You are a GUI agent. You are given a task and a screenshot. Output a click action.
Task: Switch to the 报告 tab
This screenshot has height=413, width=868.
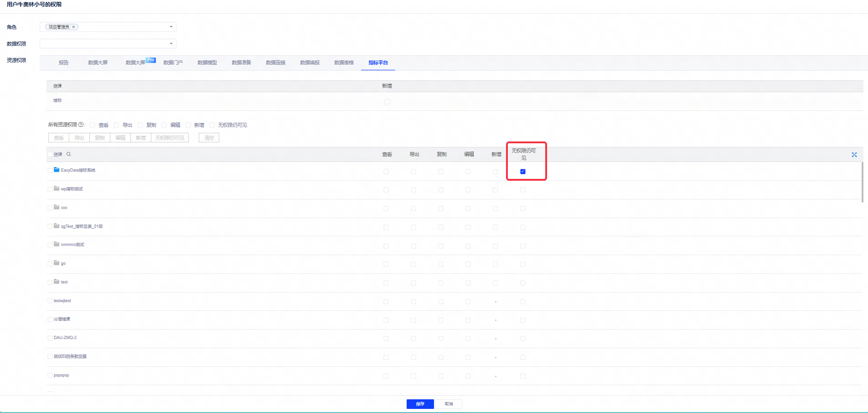pyautogui.click(x=63, y=63)
